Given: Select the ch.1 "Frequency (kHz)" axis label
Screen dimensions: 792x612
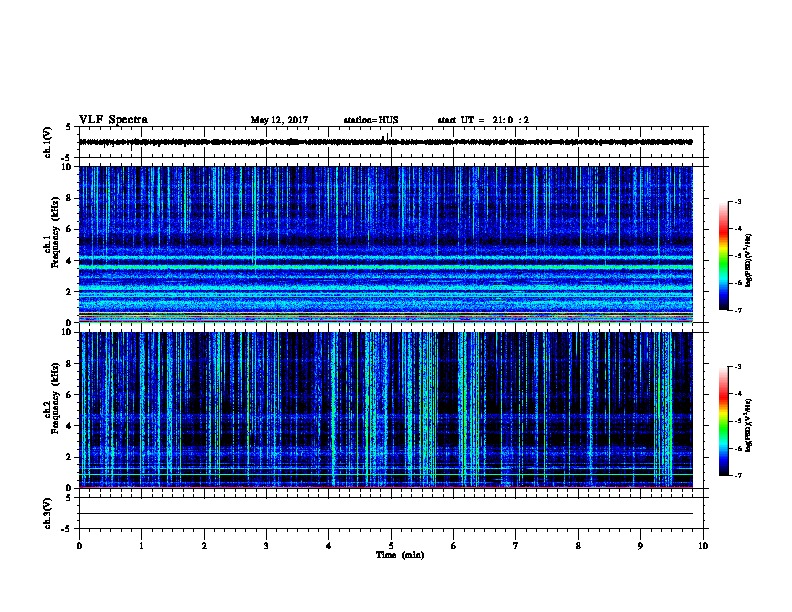Looking at the screenshot, I should pos(55,232).
